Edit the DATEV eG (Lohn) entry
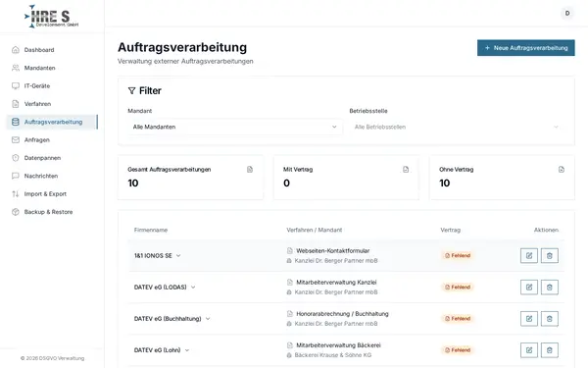 [529, 350]
